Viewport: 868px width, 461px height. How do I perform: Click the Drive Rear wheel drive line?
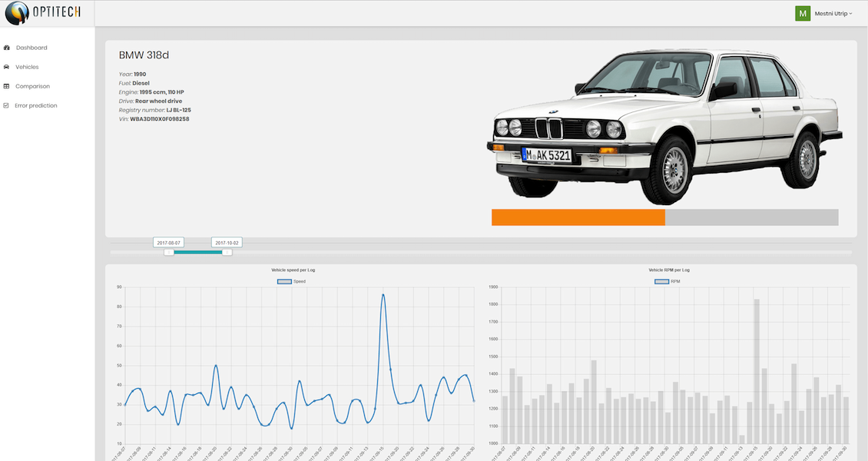tap(150, 101)
